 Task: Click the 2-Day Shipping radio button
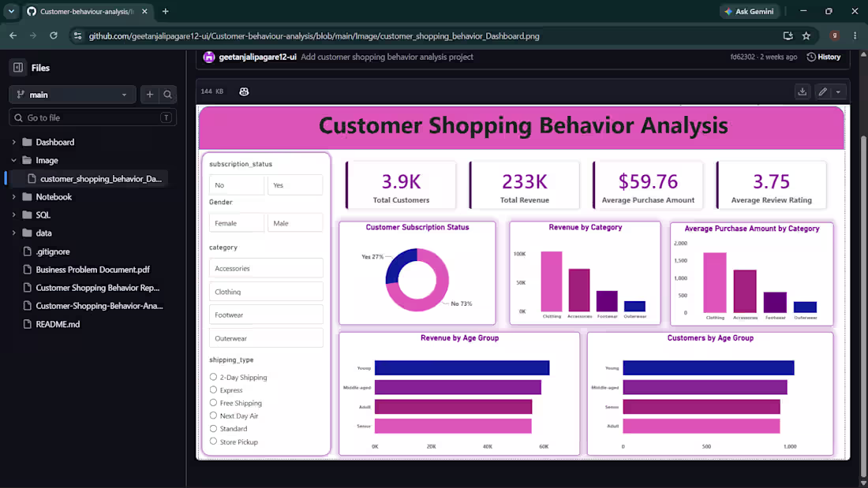(213, 377)
